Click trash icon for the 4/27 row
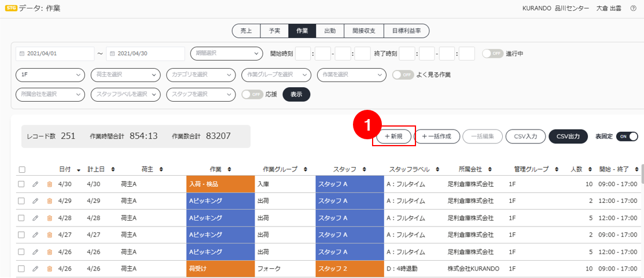 (x=50, y=235)
